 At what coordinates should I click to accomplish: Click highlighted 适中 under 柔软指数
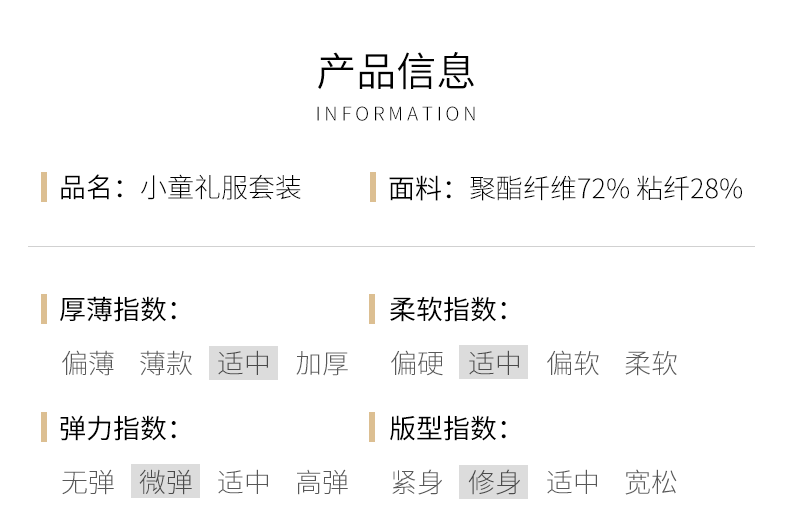[x=494, y=363]
